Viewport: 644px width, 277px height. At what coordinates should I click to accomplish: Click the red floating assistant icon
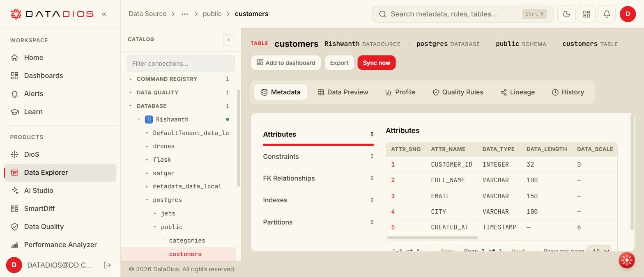[x=627, y=260]
